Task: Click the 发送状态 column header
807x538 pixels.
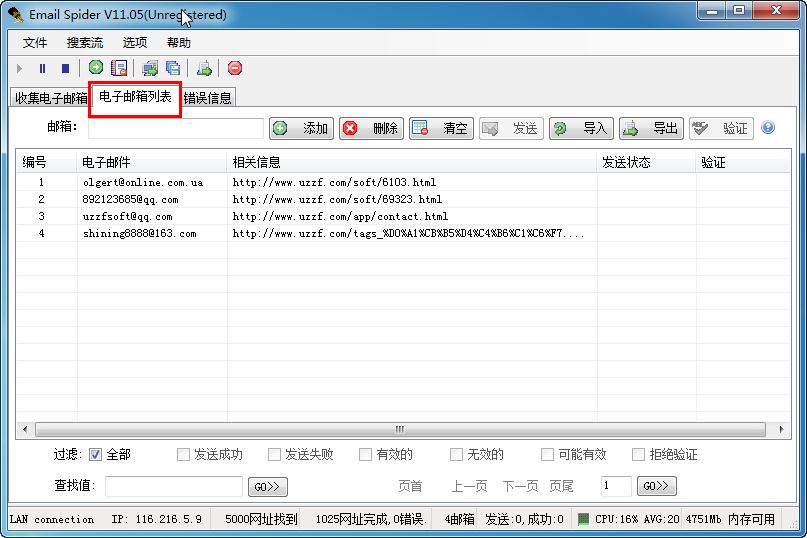Action: coord(646,163)
